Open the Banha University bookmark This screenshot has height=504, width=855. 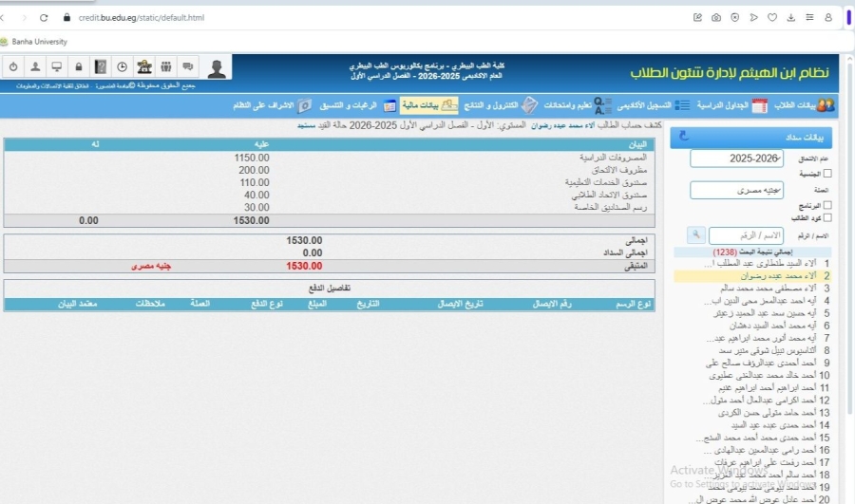(34, 42)
